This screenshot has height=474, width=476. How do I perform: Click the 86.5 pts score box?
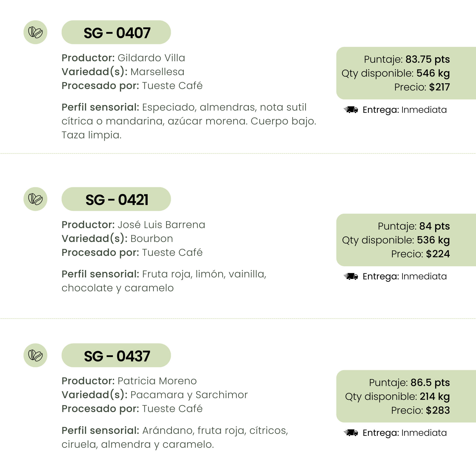click(x=406, y=396)
